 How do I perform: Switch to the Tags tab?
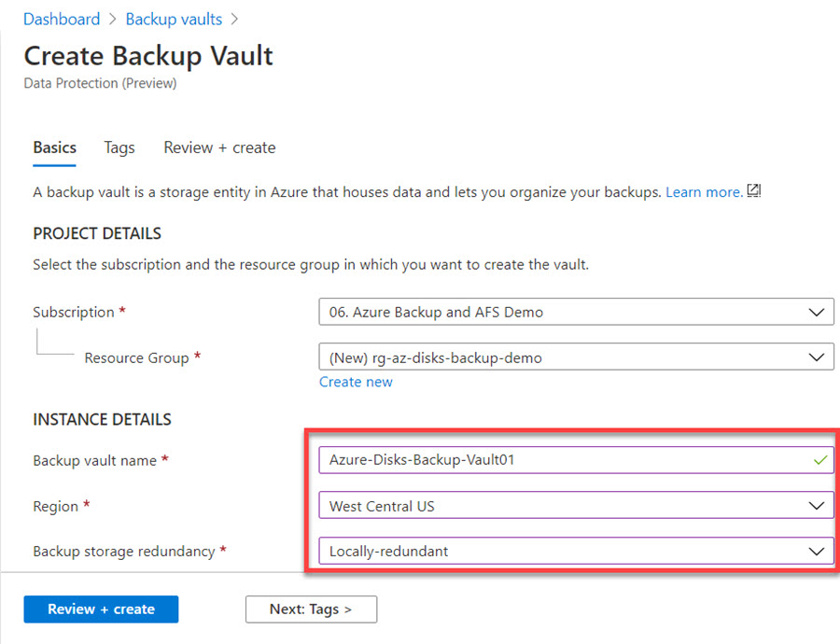pos(119,147)
